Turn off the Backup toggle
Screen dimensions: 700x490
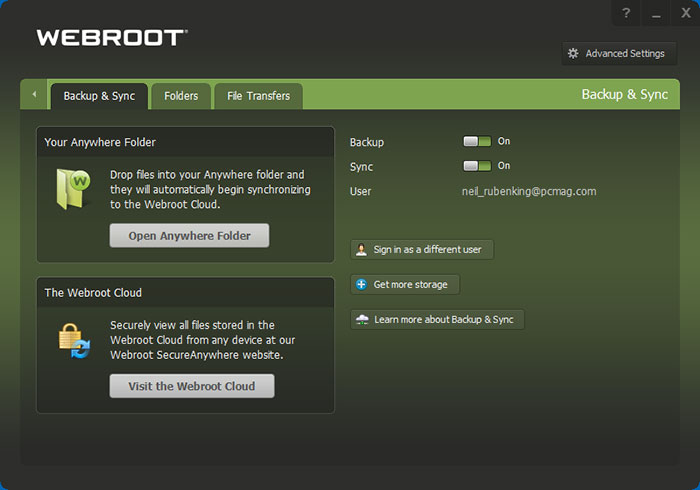(x=477, y=142)
